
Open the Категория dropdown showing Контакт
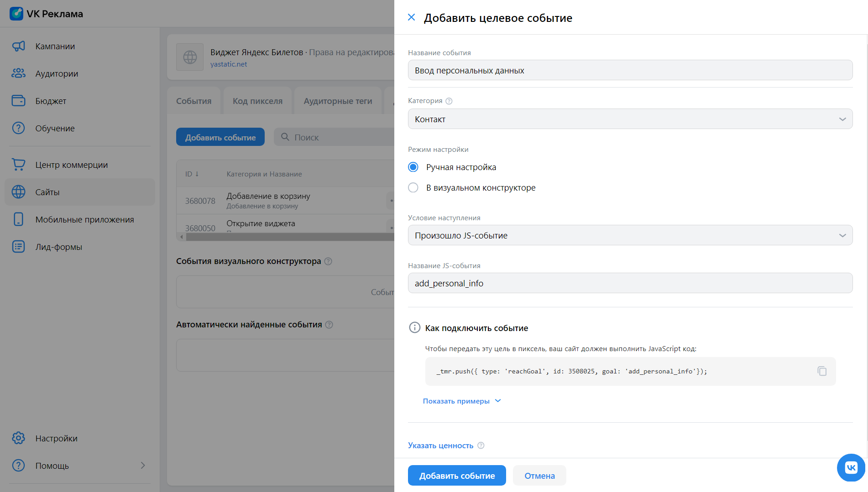[630, 119]
